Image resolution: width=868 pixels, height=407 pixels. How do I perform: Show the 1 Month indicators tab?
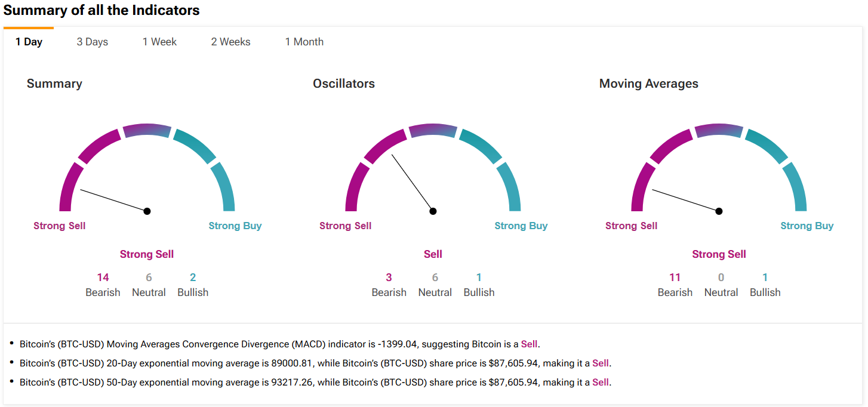304,42
